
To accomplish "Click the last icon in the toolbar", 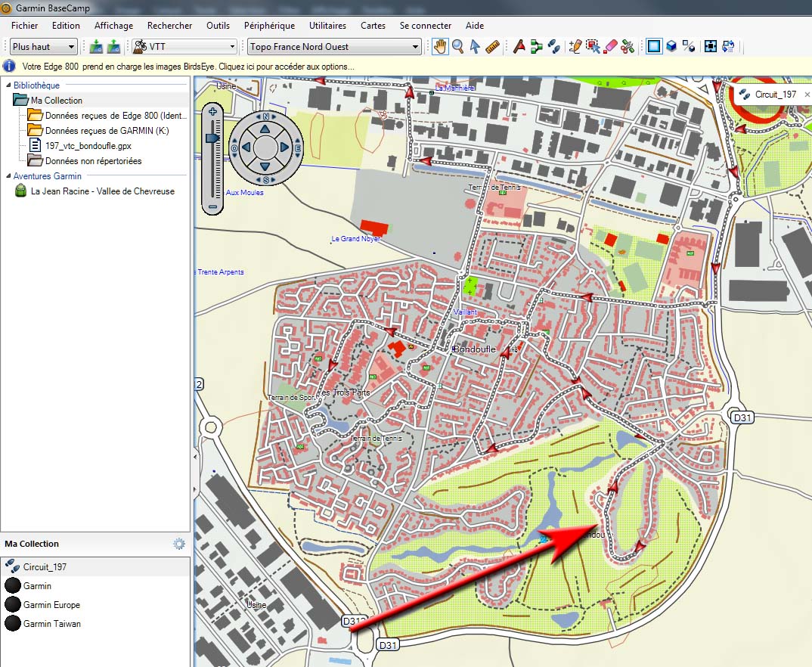I will click(x=729, y=47).
